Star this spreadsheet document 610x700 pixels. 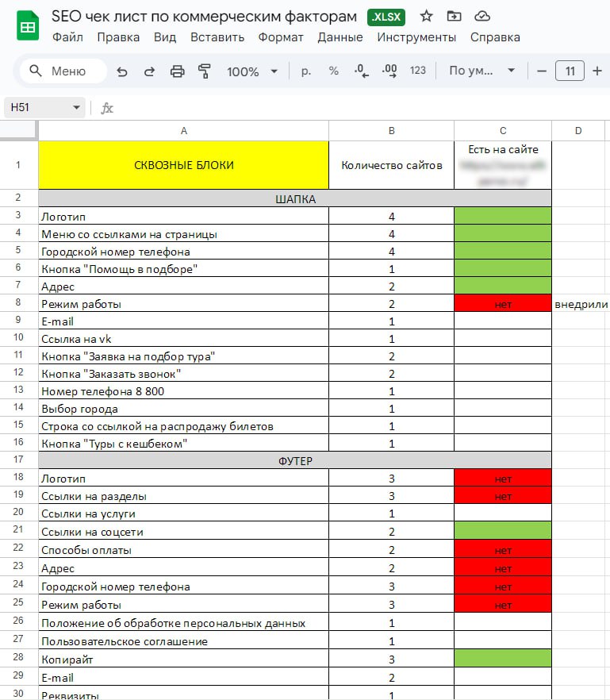(426, 16)
